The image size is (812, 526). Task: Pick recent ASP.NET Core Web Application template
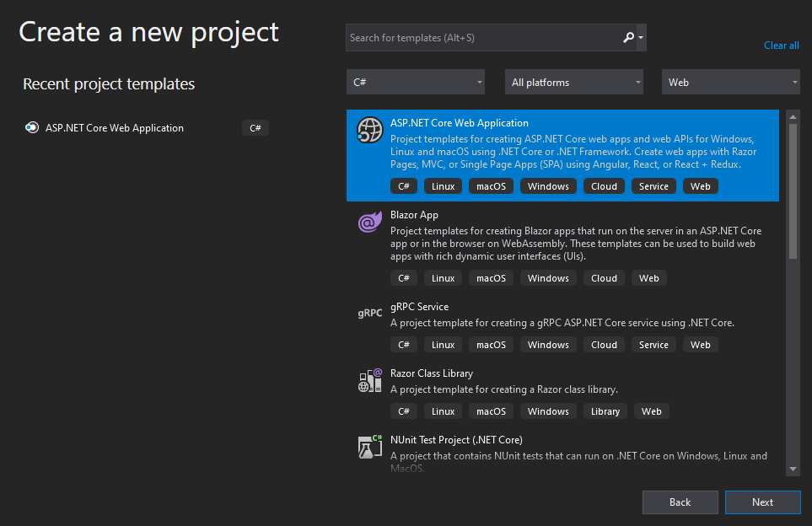pos(115,128)
